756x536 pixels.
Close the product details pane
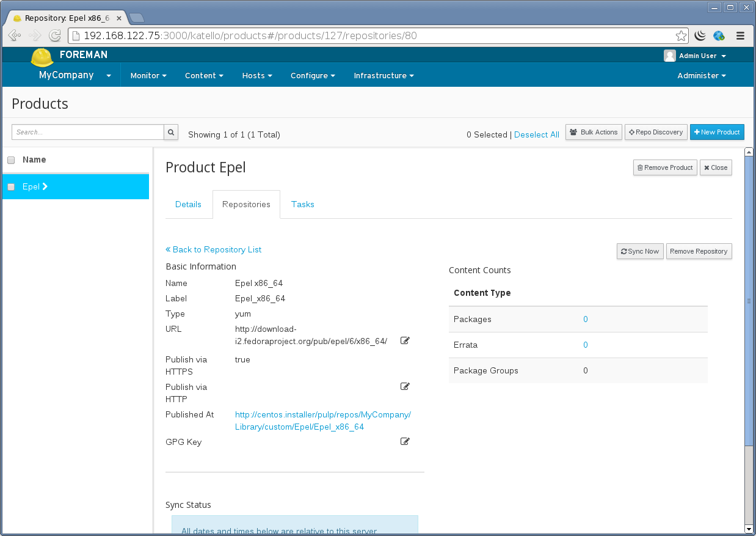pos(716,167)
